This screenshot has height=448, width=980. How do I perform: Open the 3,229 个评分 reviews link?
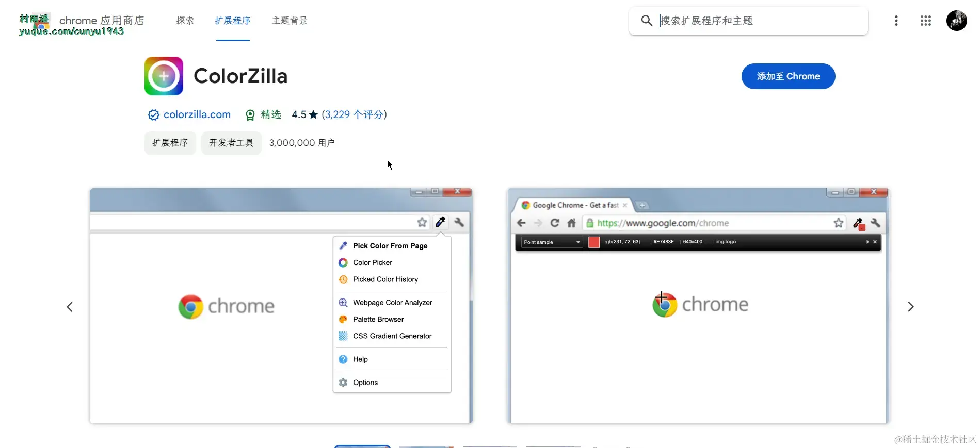click(x=354, y=114)
